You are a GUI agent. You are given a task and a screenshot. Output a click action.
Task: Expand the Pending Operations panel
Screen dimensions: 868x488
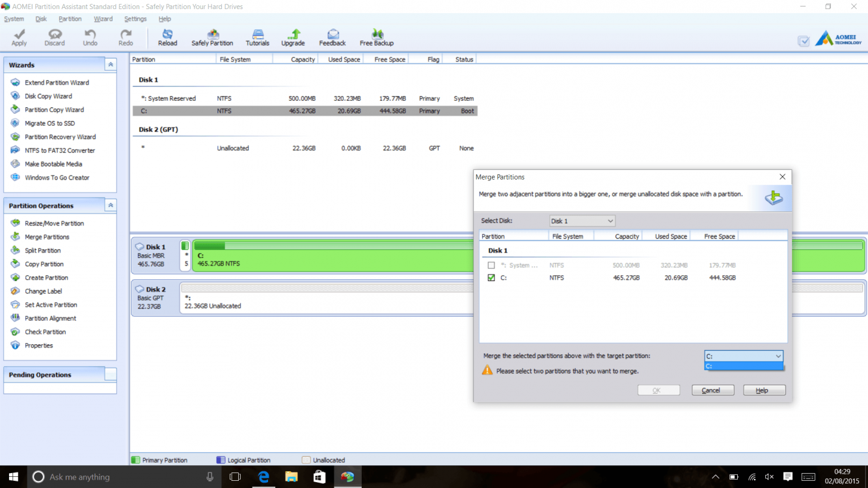pyautogui.click(x=111, y=375)
